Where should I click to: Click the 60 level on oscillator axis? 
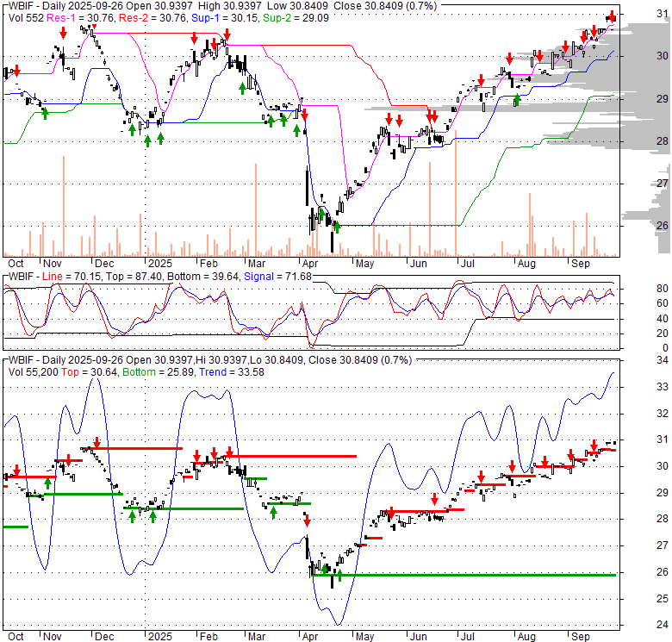coord(663,303)
